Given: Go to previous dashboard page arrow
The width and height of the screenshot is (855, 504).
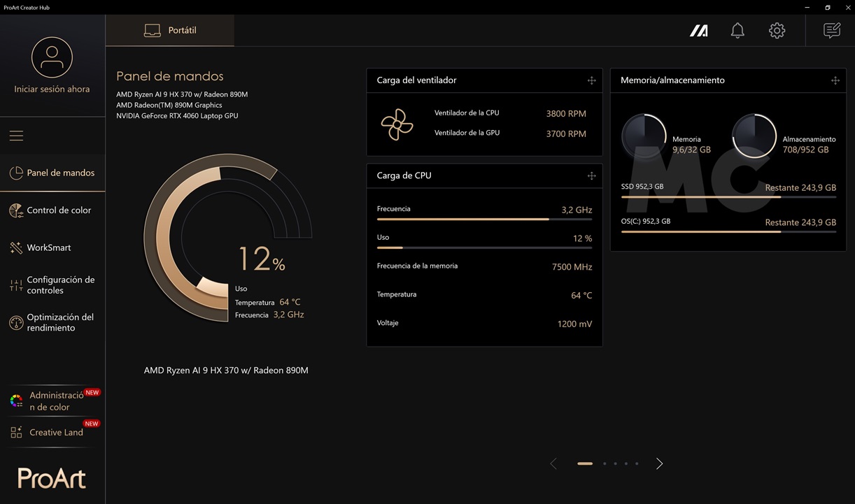Looking at the screenshot, I should [x=553, y=463].
